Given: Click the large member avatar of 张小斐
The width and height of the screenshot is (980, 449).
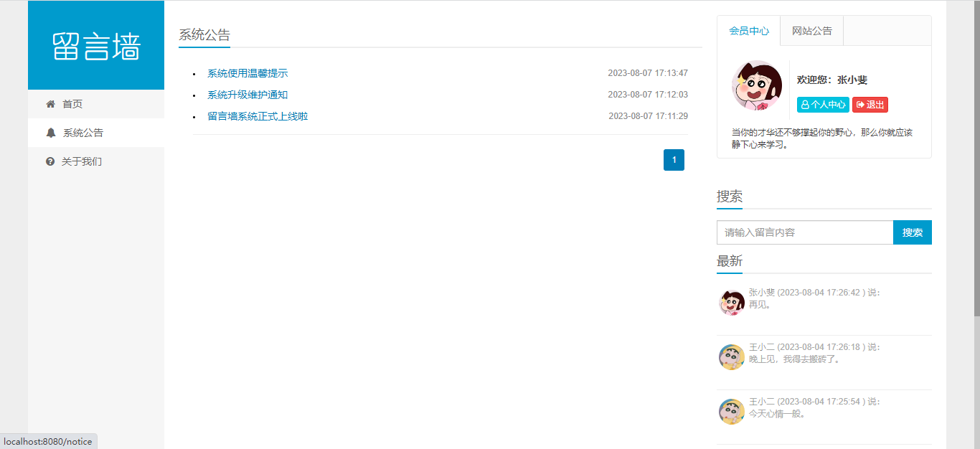Looking at the screenshot, I should coord(757,85).
